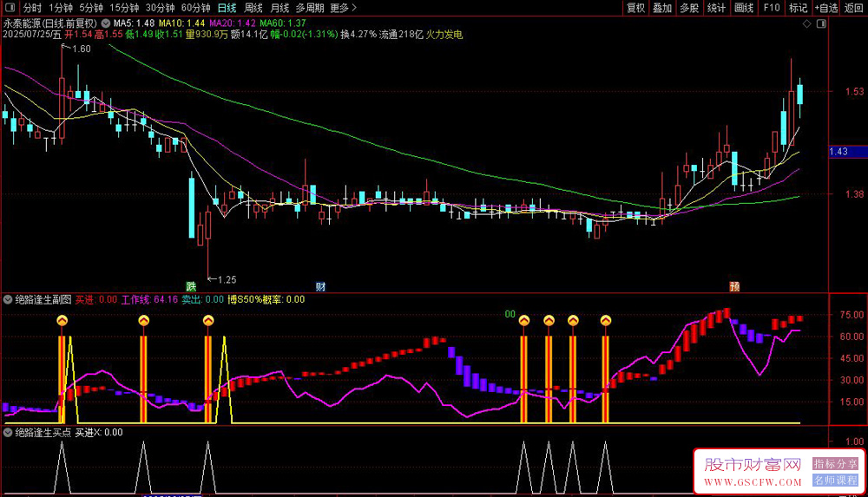The width and height of the screenshot is (868, 497).
Task: Click the 工作线: 64.16 value
Action: click(x=149, y=299)
